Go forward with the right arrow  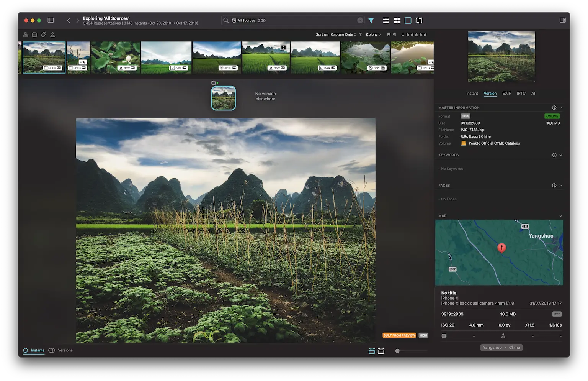click(x=77, y=20)
